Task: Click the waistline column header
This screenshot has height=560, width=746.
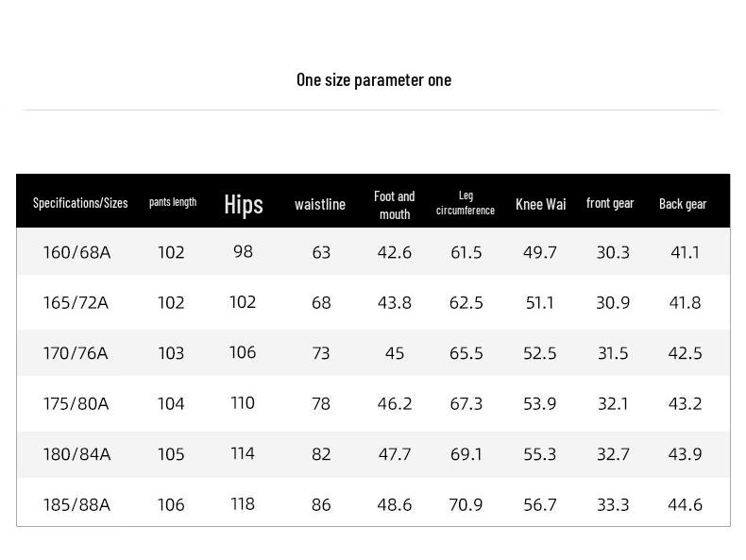Action: [320, 204]
